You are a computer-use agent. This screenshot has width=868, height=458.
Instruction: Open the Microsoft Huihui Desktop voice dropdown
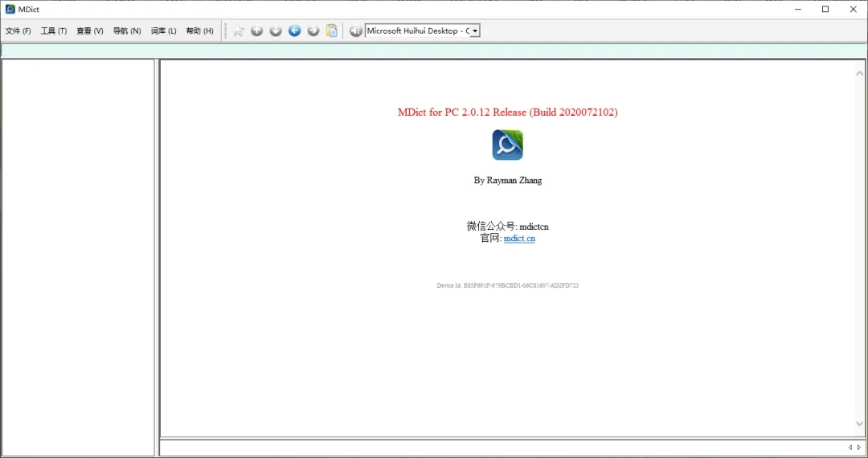click(475, 31)
